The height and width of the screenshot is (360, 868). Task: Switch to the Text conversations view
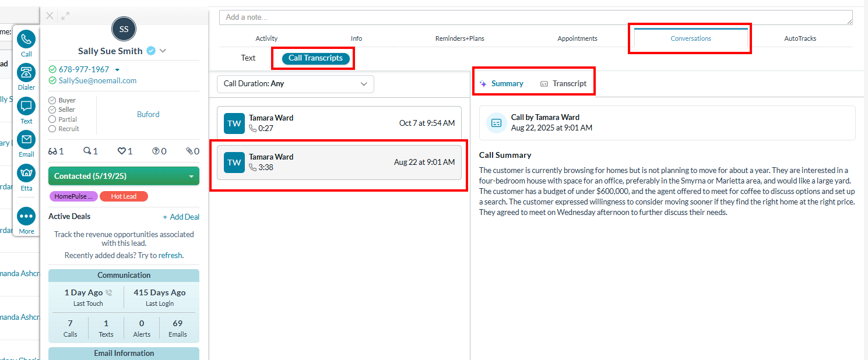pos(248,58)
